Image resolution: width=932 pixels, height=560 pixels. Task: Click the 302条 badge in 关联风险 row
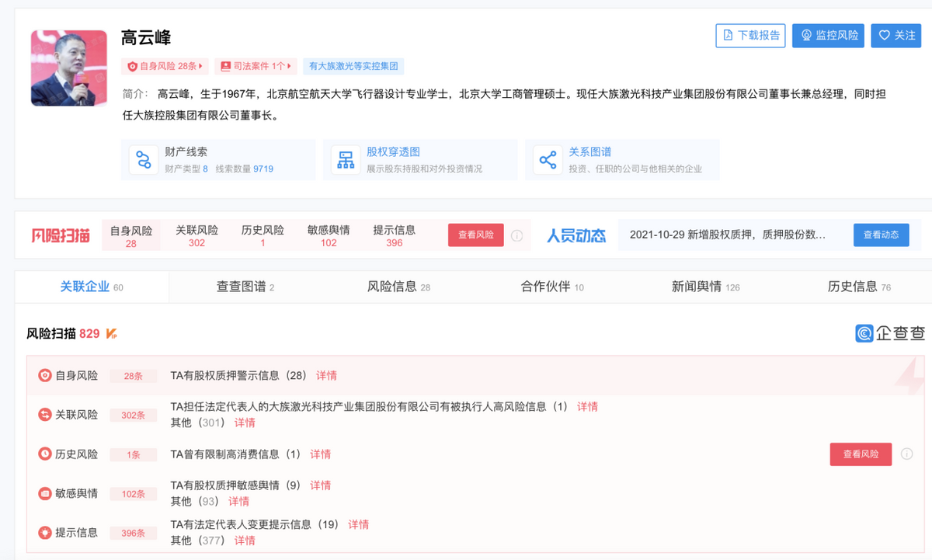point(134,416)
